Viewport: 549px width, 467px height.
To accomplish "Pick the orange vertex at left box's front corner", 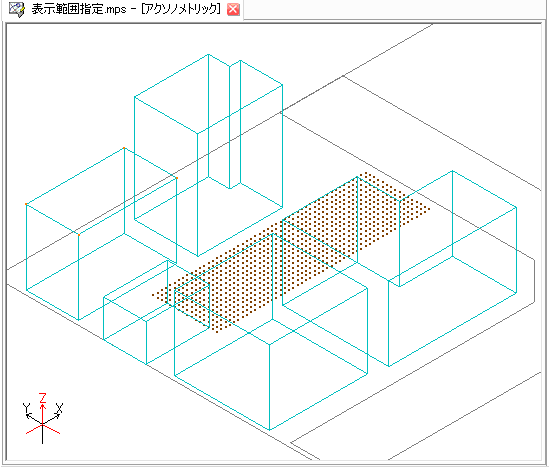I will (78, 235).
